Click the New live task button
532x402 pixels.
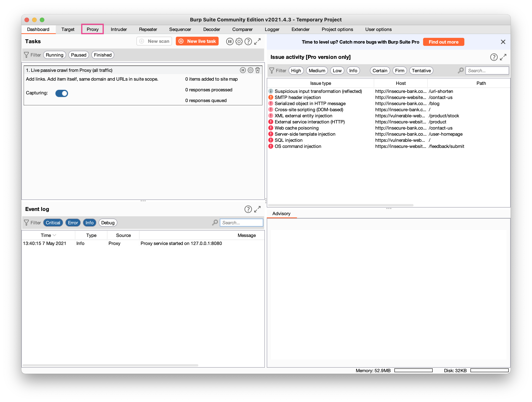197,41
